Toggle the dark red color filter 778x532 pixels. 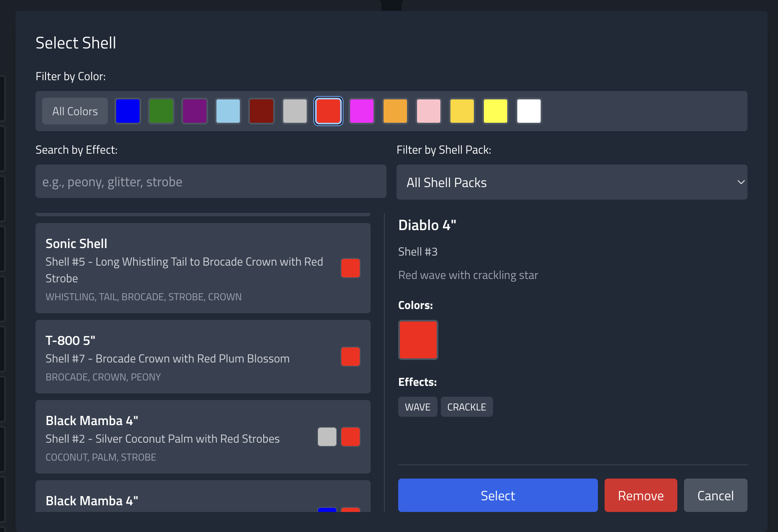click(262, 111)
